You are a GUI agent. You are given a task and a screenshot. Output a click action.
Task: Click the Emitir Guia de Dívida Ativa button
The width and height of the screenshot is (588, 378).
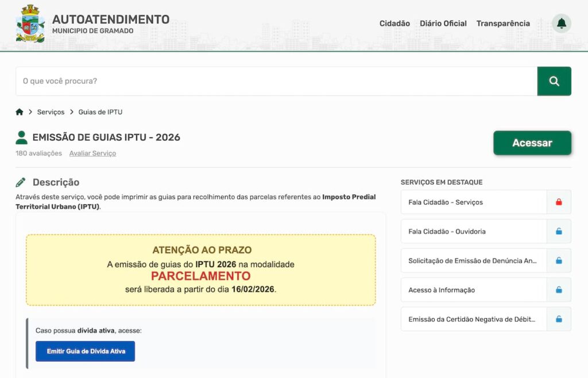point(85,351)
